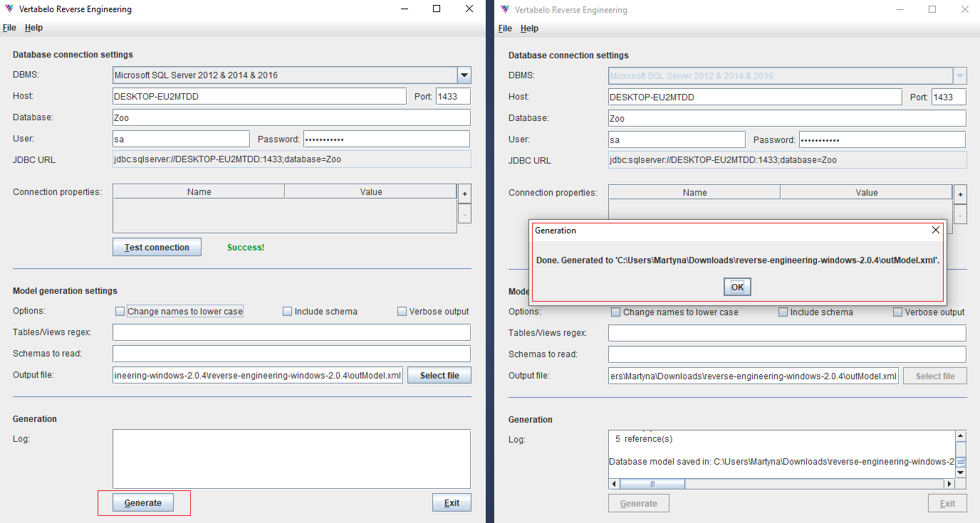
Task: Click the green Success! status text
Action: click(246, 247)
